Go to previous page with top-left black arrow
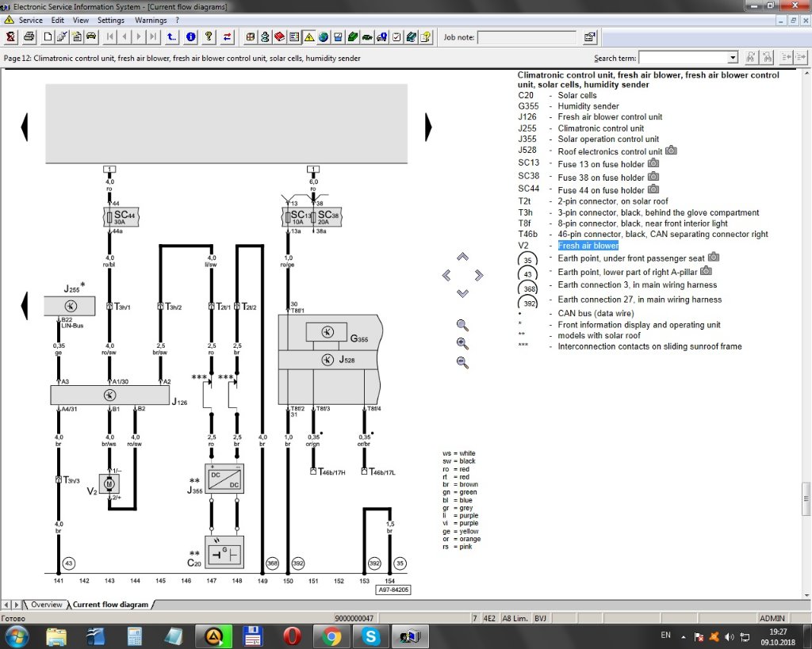812x649 pixels. 25,127
